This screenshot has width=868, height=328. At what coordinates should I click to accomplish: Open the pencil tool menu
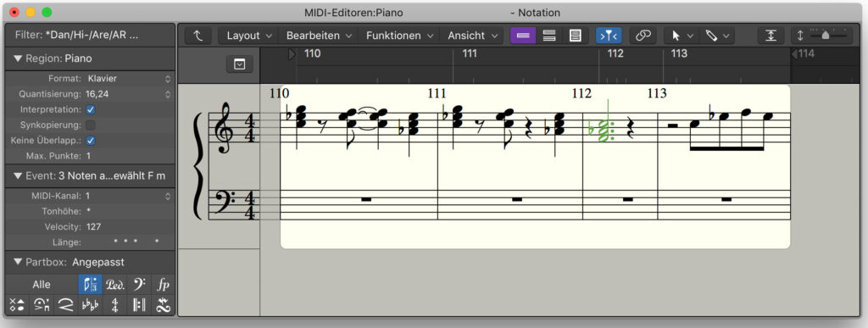[717, 36]
